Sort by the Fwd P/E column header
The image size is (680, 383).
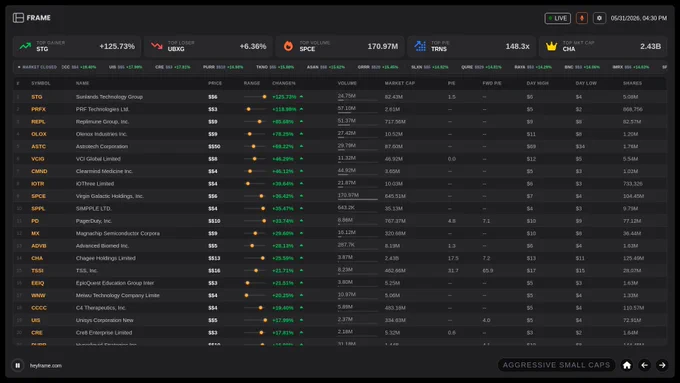[x=492, y=83]
